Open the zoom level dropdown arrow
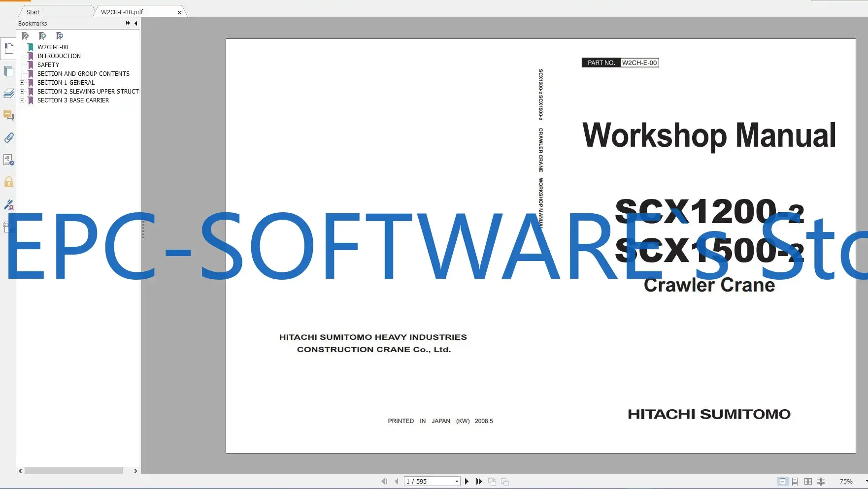The height and width of the screenshot is (489, 868). tap(866, 481)
